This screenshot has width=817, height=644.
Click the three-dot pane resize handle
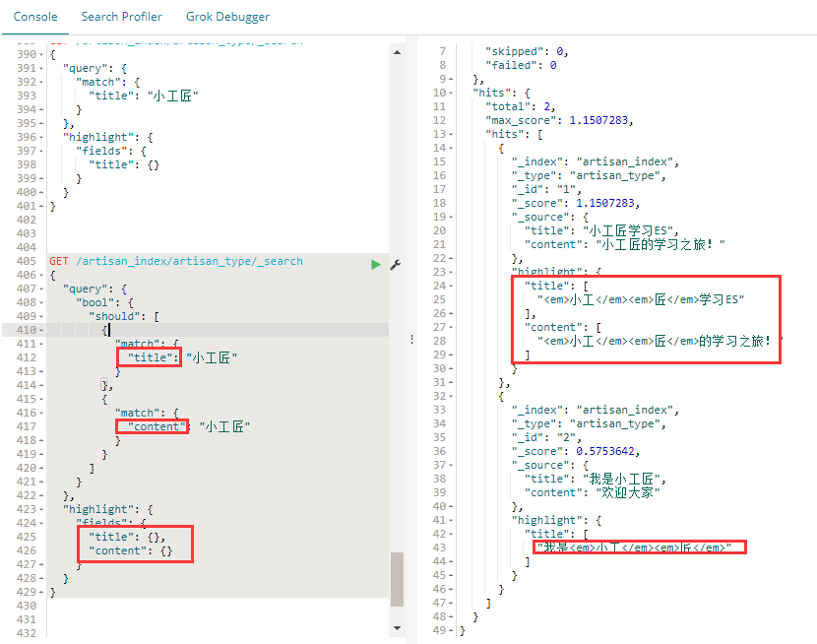(411, 340)
